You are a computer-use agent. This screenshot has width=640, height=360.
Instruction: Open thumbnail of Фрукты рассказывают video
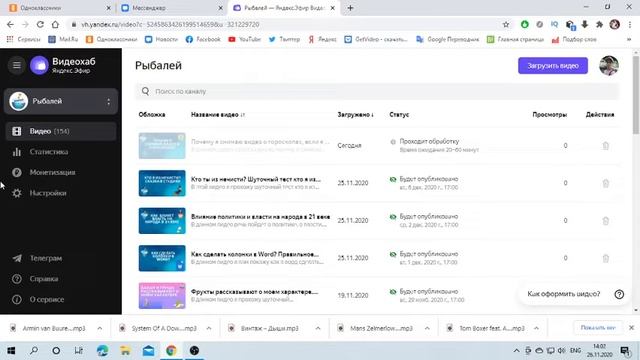[162, 296]
